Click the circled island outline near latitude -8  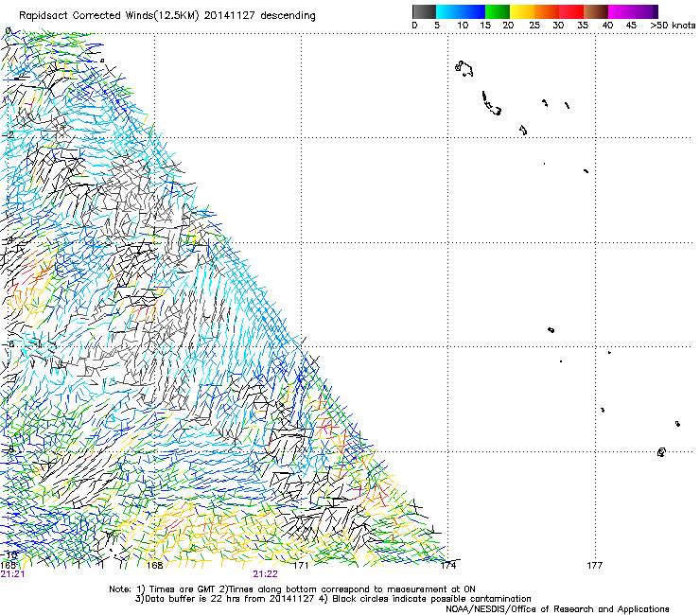tap(661, 452)
